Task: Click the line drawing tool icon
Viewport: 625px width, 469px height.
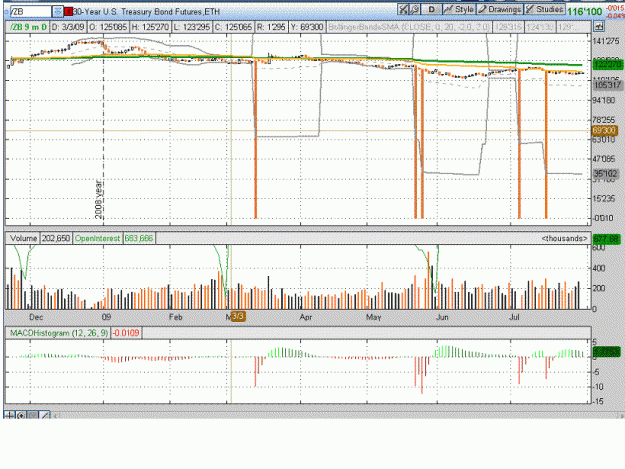Action: point(45,416)
